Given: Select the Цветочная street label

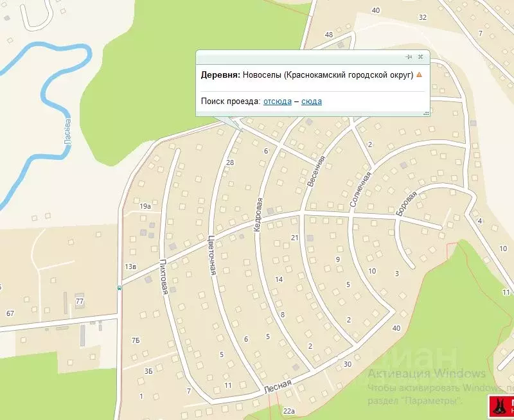Looking at the screenshot, I should pyautogui.click(x=211, y=254).
